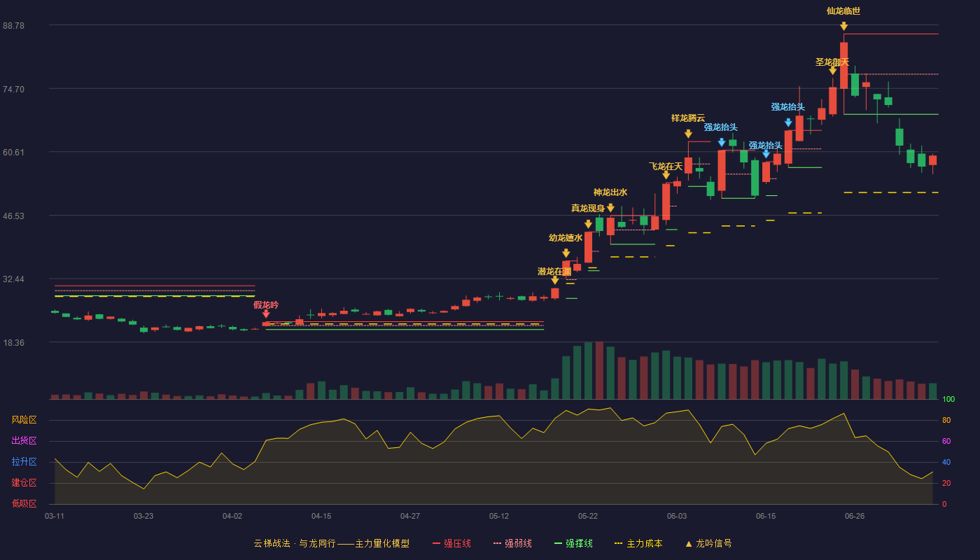Screen dimensions: 980x560
Task: Click the red 20 indicator axis label
Action: click(946, 483)
